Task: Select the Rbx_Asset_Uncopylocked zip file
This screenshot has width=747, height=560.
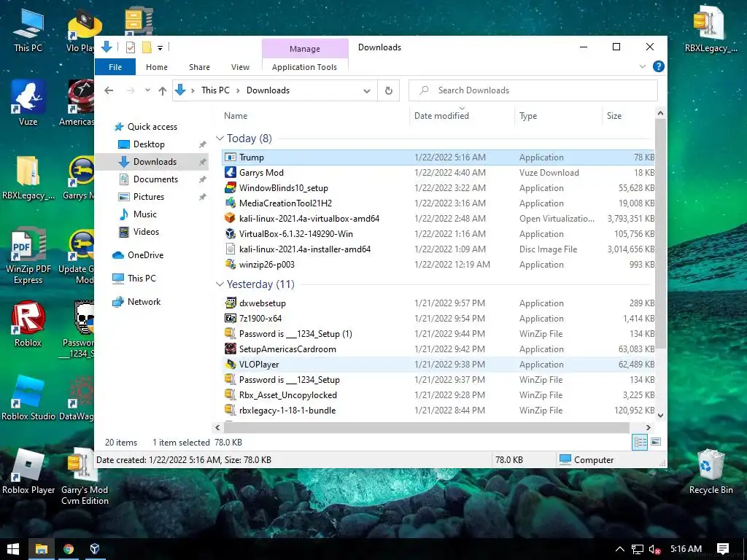Action: [x=438, y=394]
